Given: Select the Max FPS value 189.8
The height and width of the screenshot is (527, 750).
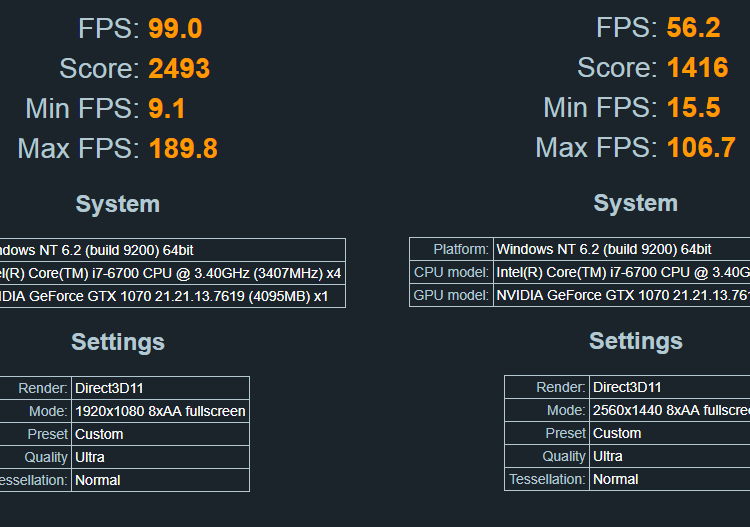Looking at the screenshot, I should pyautogui.click(x=183, y=149).
